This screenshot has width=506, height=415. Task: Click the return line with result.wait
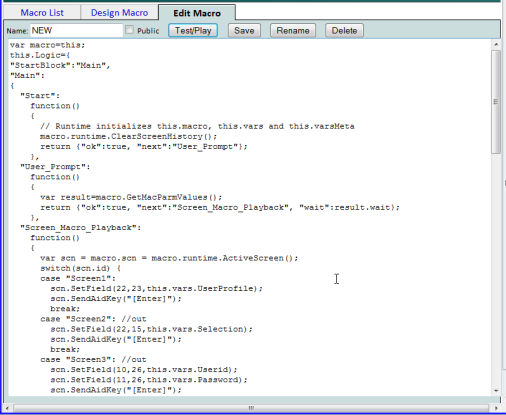220,207
